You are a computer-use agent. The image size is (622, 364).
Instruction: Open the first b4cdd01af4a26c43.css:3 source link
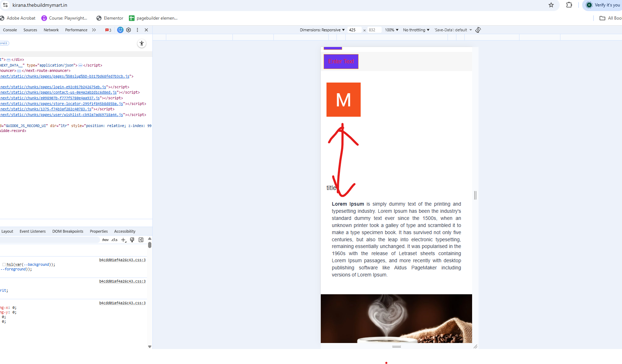[x=122, y=260]
